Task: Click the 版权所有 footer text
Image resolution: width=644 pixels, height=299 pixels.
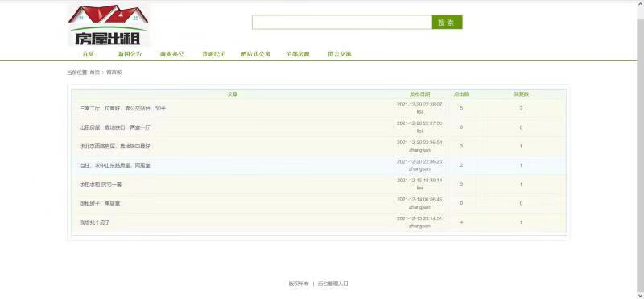Action: [298, 284]
